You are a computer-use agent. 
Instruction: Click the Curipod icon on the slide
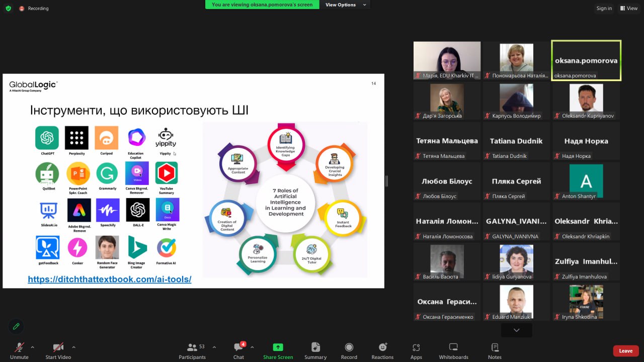tap(106, 138)
